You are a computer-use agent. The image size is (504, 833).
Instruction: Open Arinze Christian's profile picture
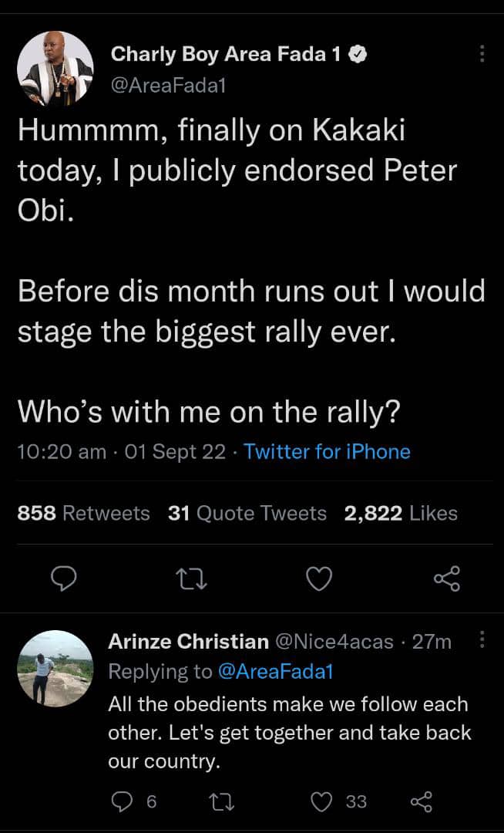[x=55, y=669]
